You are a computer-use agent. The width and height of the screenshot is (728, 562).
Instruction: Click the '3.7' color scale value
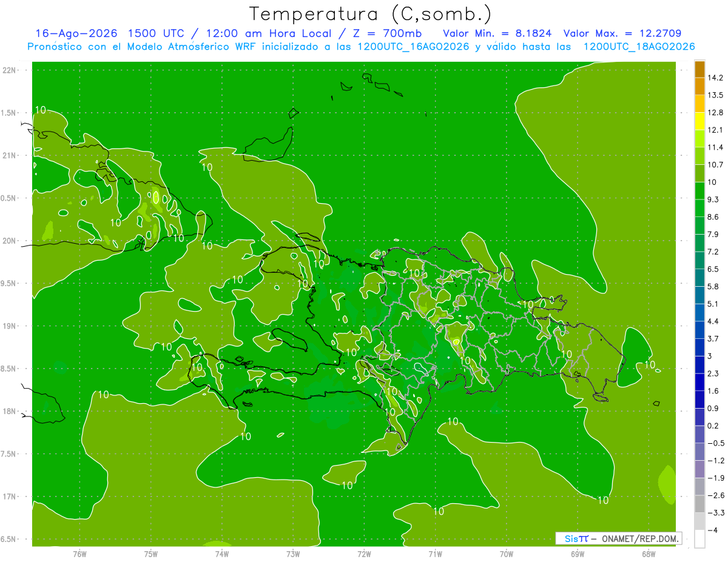713,338
